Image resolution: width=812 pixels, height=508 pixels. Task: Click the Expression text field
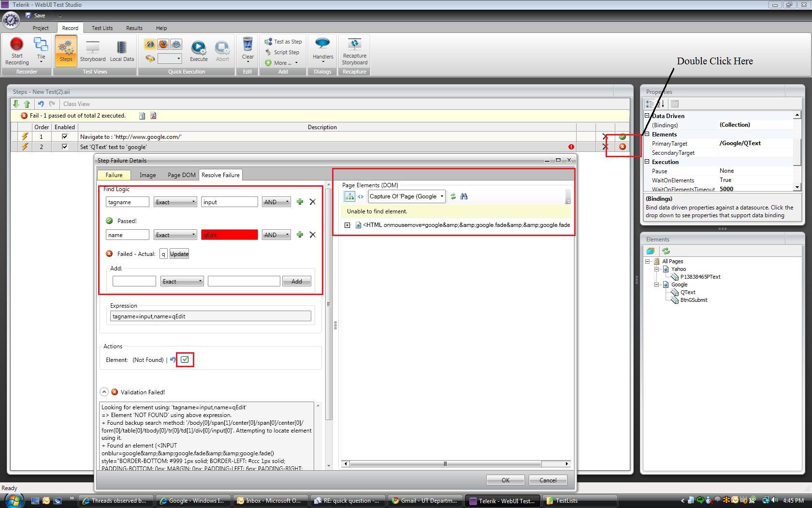(211, 316)
